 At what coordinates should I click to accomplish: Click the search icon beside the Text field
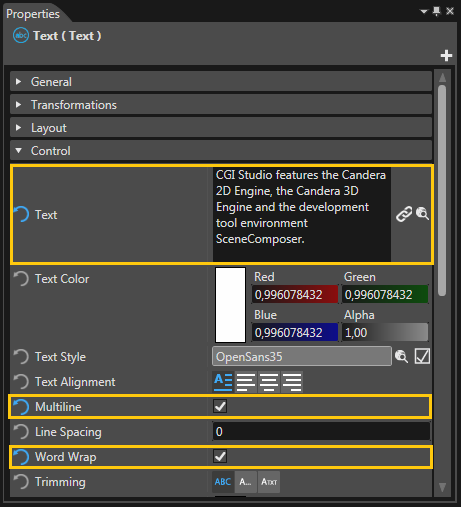pyautogui.click(x=422, y=214)
